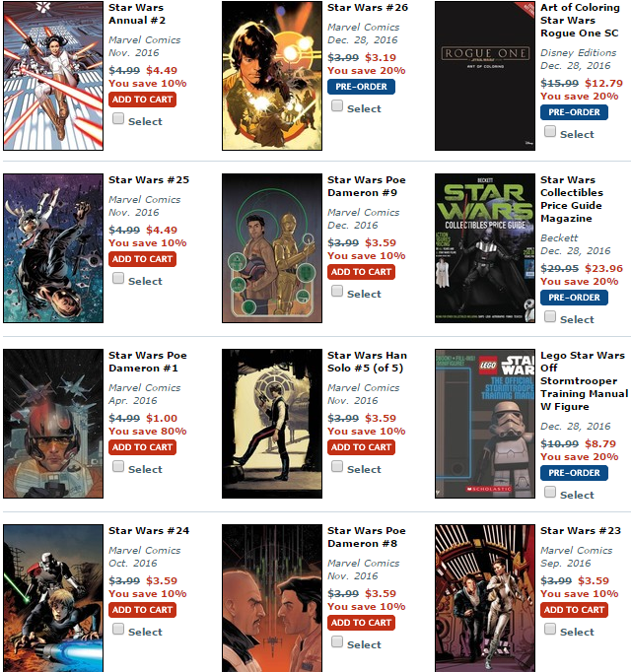631x672 pixels.
Task: Open Star Wars #24 title link
Action: point(149,530)
